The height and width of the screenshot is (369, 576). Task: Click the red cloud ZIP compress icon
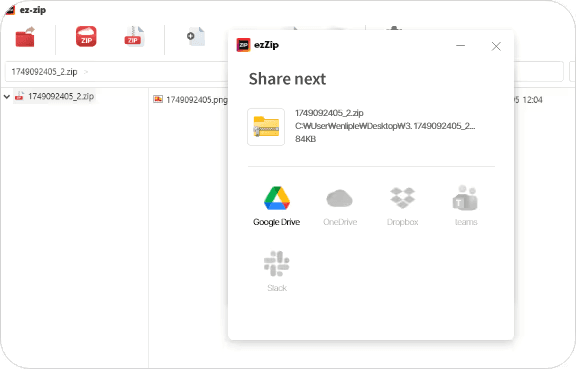[86, 36]
